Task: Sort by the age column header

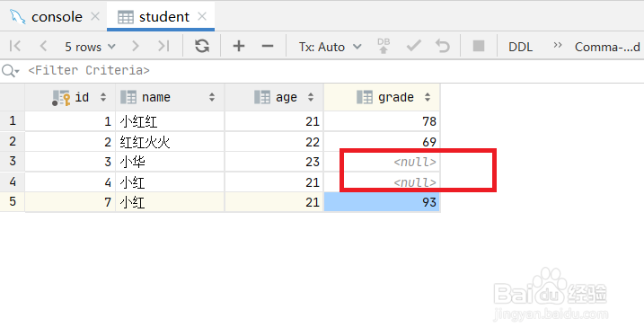Action: point(274,97)
